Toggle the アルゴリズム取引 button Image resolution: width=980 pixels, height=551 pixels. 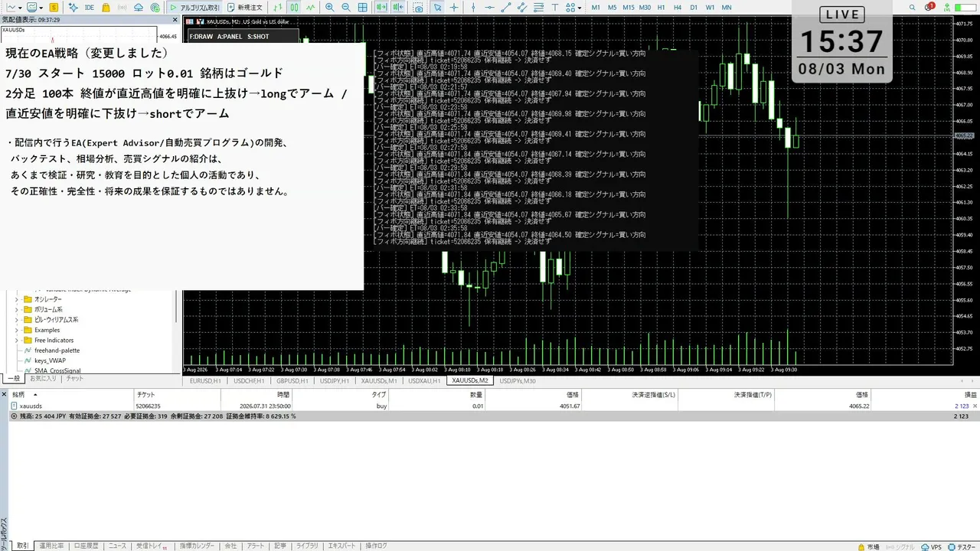coord(194,7)
